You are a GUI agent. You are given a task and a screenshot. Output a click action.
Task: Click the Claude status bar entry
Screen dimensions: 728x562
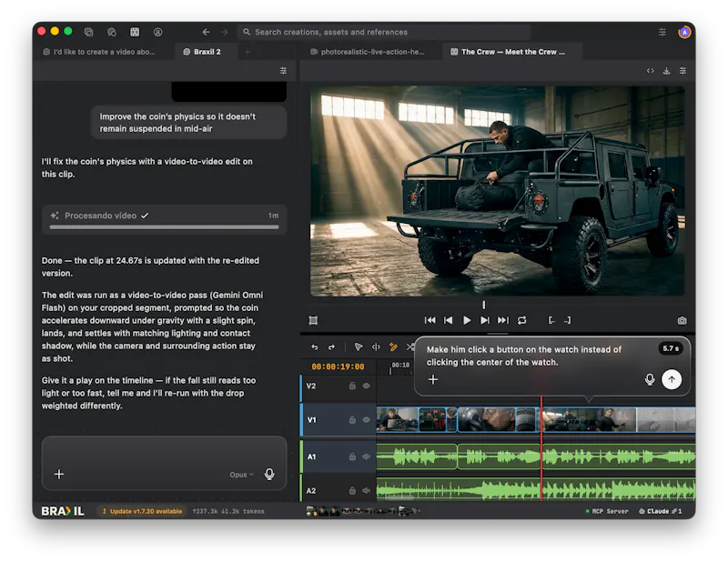coord(661,511)
